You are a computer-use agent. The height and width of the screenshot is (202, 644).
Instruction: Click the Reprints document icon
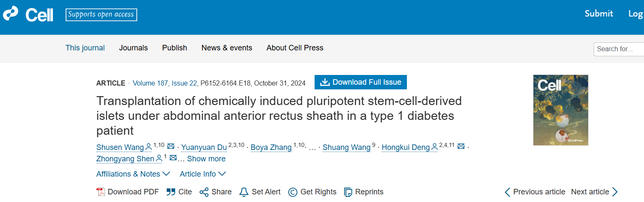348,192
